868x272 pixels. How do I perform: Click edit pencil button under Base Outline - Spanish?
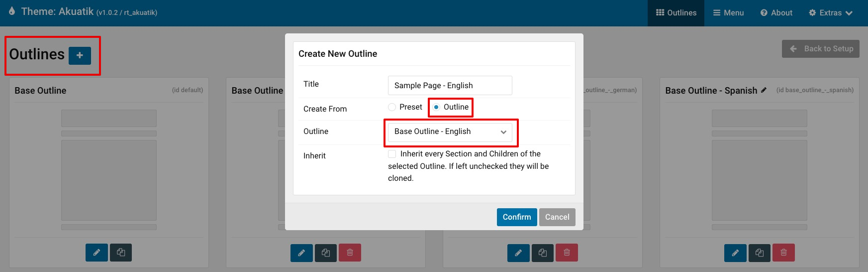pyautogui.click(x=735, y=253)
